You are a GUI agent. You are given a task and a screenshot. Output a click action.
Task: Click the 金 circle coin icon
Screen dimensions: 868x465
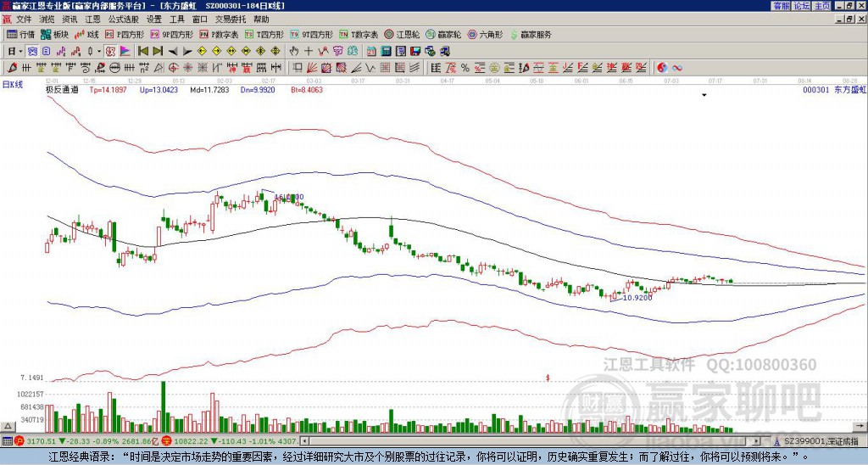pyautogui.click(x=493, y=68)
